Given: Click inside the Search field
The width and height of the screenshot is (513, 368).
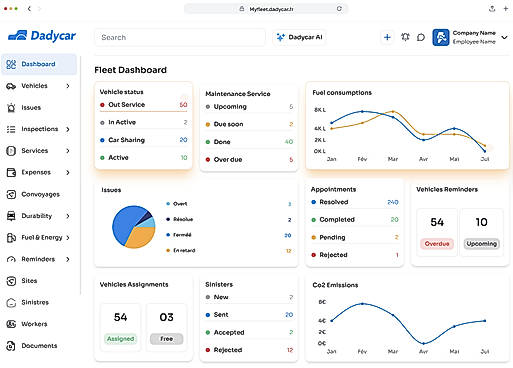Looking at the screenshot, I should [x=180, y=37].
